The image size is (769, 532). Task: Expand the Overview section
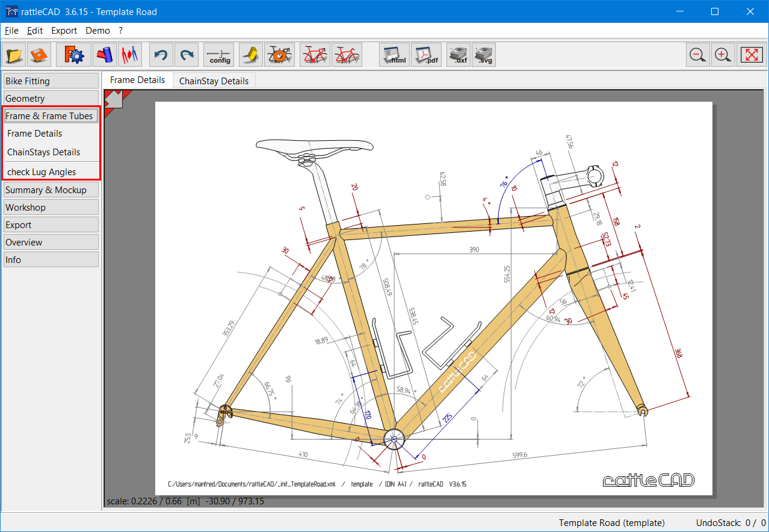coord(51,242)
